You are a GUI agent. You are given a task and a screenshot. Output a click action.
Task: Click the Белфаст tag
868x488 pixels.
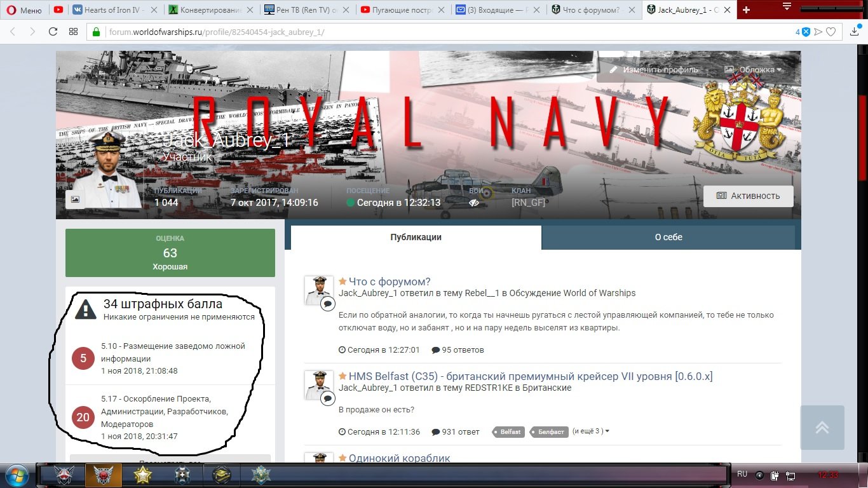click(x=549, y=431)
